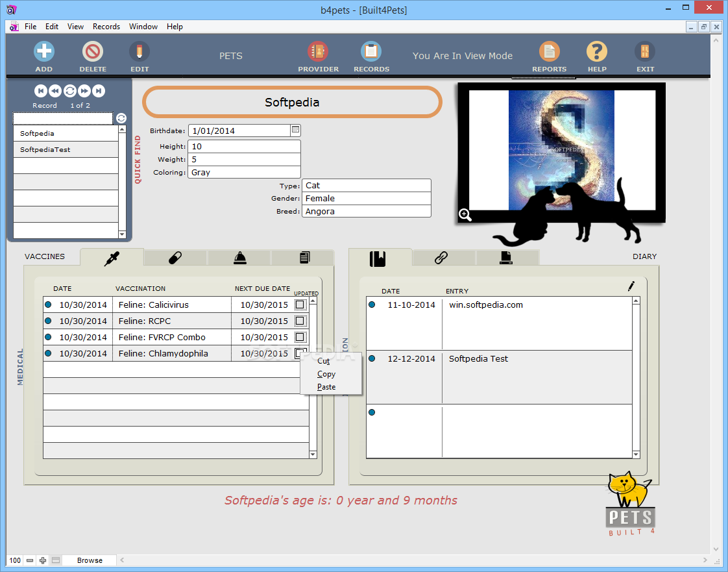
Task: Toggle the status toolbar icon near Browse
Action: pos(56,560)
